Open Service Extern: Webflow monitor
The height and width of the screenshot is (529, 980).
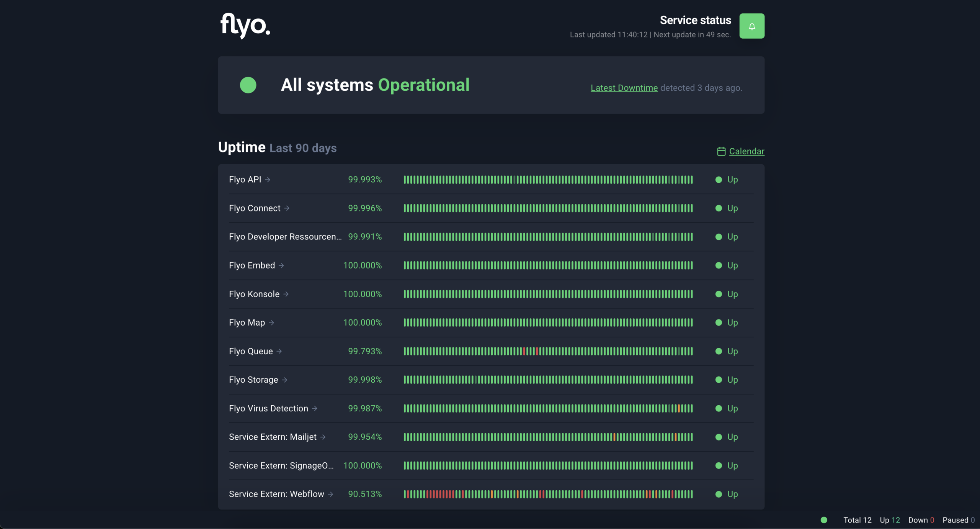click(276, 494)
